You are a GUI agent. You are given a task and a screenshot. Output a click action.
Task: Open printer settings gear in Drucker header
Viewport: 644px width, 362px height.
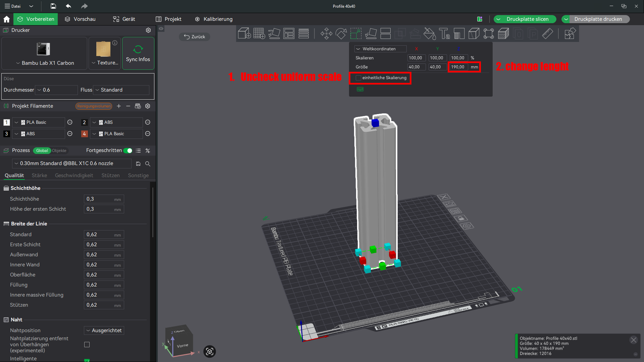[x=148, y=30]
